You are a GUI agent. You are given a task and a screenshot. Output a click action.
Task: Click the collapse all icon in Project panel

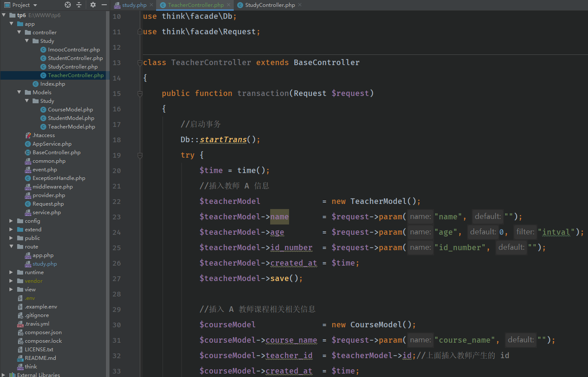[x=79, y=5]
